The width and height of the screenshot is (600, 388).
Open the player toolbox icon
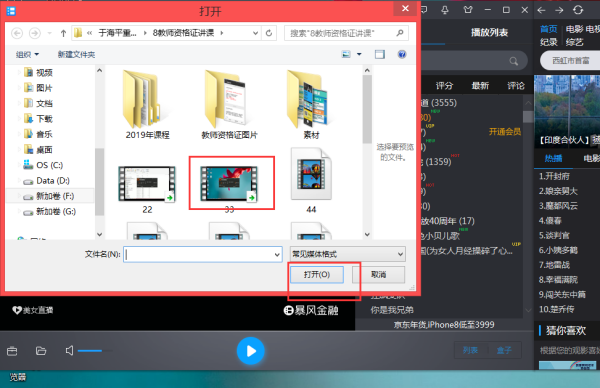[12, 351]
